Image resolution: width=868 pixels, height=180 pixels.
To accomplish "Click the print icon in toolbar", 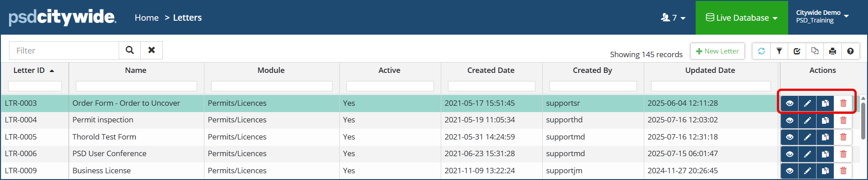I will pos(832,51).
